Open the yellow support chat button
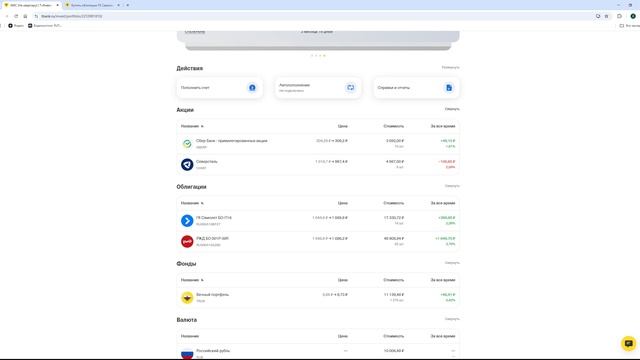 coord(629,343)
